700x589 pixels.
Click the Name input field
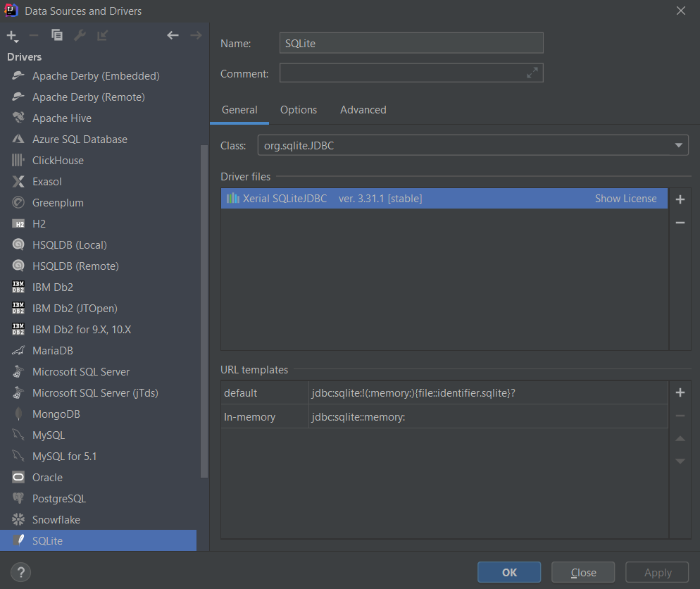point(411,43)
